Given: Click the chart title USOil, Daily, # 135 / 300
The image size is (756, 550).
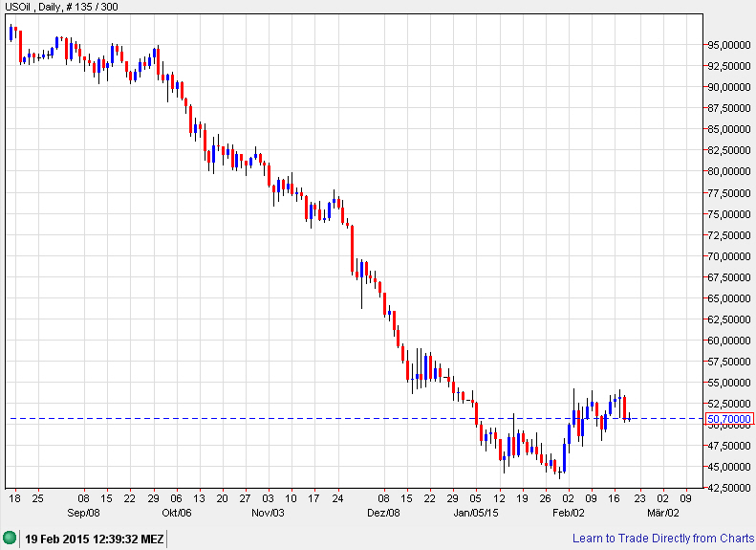Looking at the screenshot, I should (61, 7).
